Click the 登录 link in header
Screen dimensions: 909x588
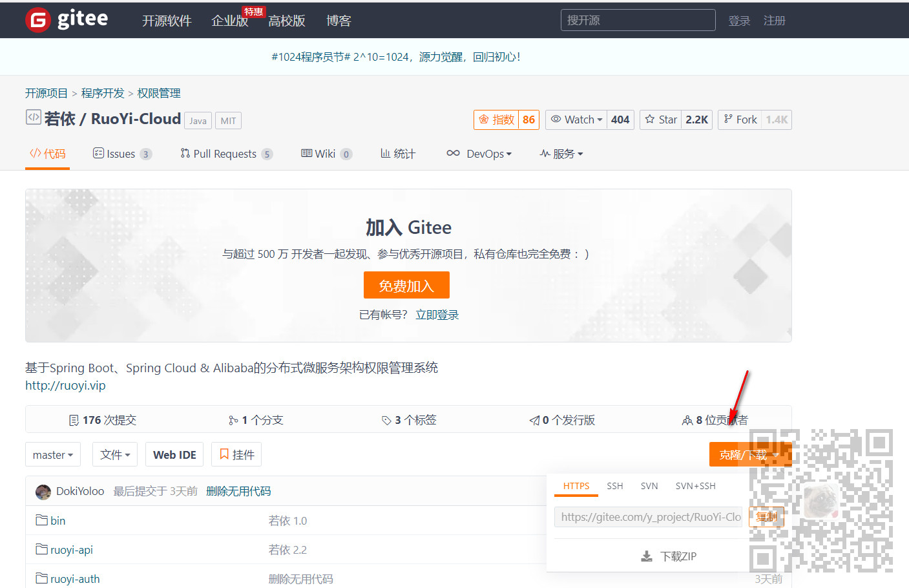739,21
